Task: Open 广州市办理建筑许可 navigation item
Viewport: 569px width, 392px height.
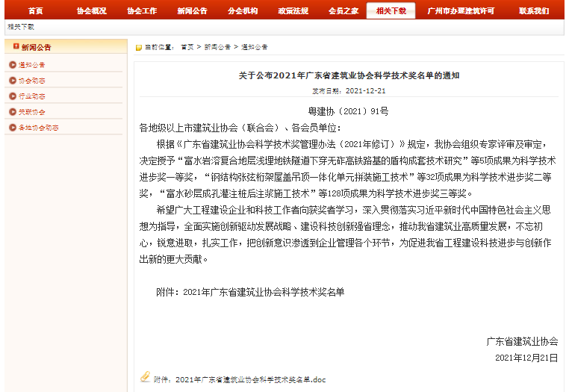Action: coord(461,11)
